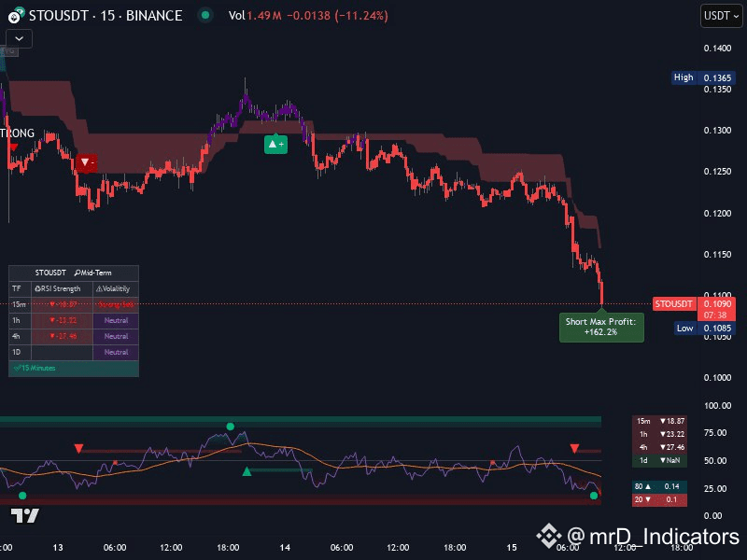This screenshot has height=560, width=747.
Task: Click the red triangle marker on oscillator
Action: [x=79, y=449]
